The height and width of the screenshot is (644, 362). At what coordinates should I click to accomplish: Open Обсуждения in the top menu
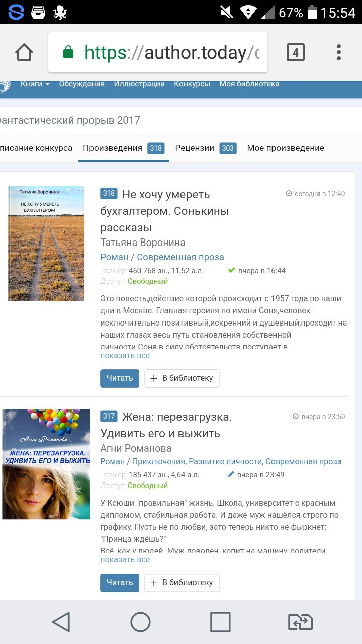[81, 84]
